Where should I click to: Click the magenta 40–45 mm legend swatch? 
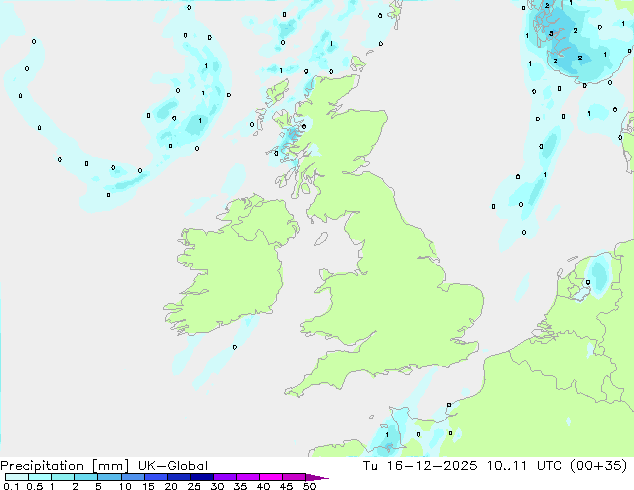point(271,477)
